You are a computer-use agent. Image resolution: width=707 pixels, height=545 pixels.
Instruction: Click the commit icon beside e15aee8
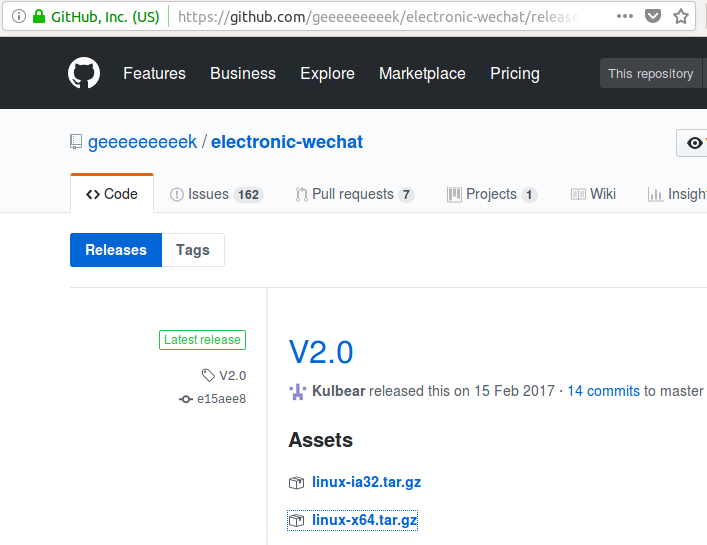186,399
